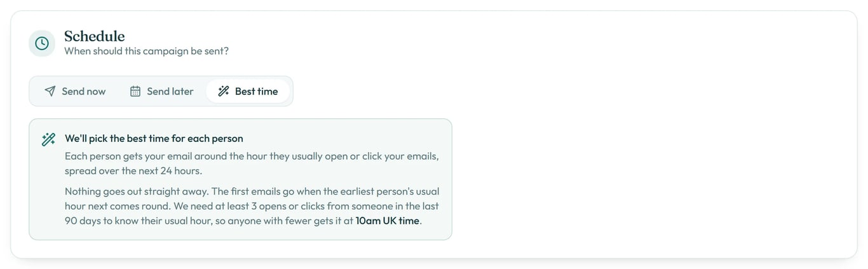Click the sparkle wand icon in the info box
The image size is (868, 269).
click(48, 139)
